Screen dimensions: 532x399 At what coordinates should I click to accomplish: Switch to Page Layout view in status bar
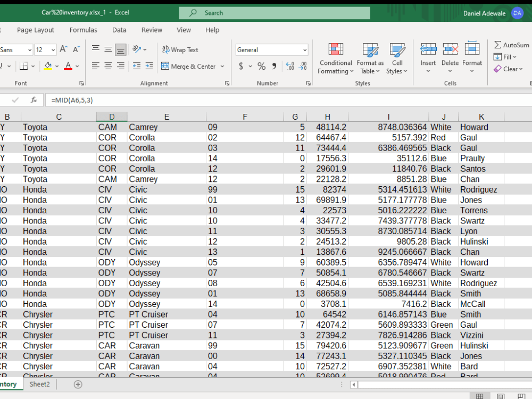[x=501, y=396]
